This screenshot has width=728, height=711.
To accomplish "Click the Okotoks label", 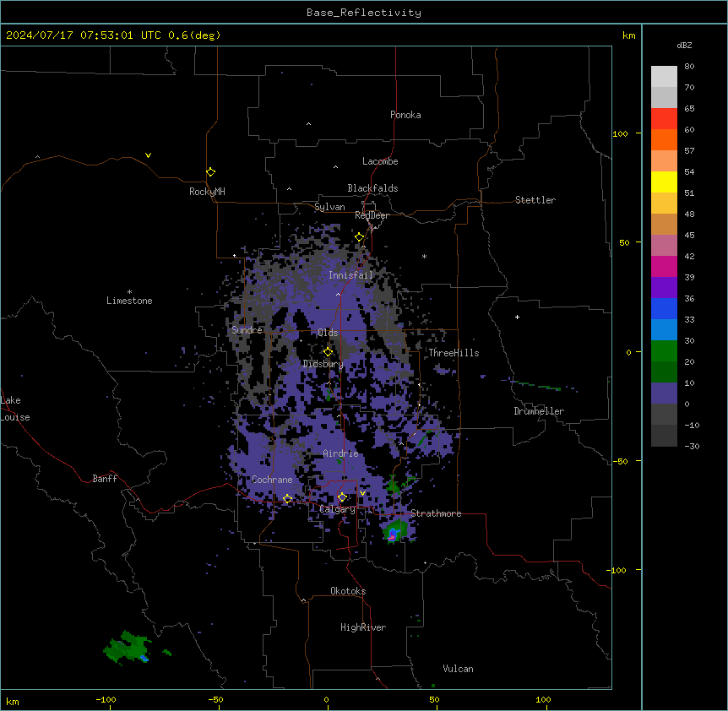I will [x=348, y=591].
